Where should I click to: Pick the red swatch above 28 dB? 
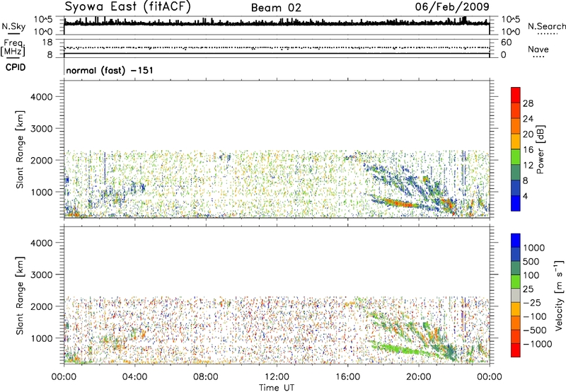click(516, 95)
